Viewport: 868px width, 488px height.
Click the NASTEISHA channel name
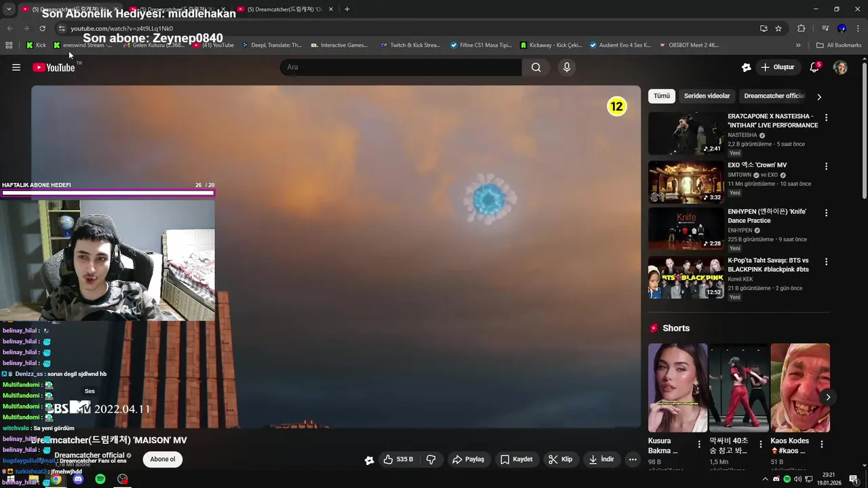pyautogui.click(x=742, y=135)
